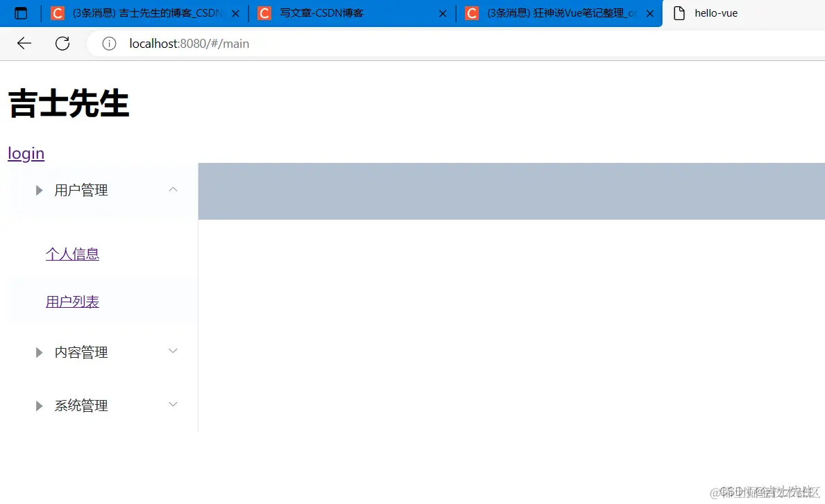Collapse 用户管理 using its up chevron
This screenshot has width=825, height=504.
[x=173, y=189]
